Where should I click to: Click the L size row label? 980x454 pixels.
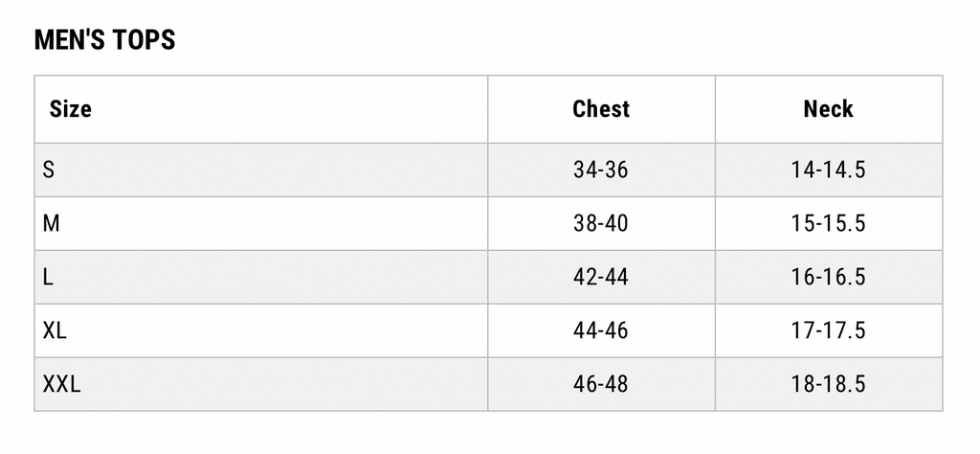[x=48, y=277]
